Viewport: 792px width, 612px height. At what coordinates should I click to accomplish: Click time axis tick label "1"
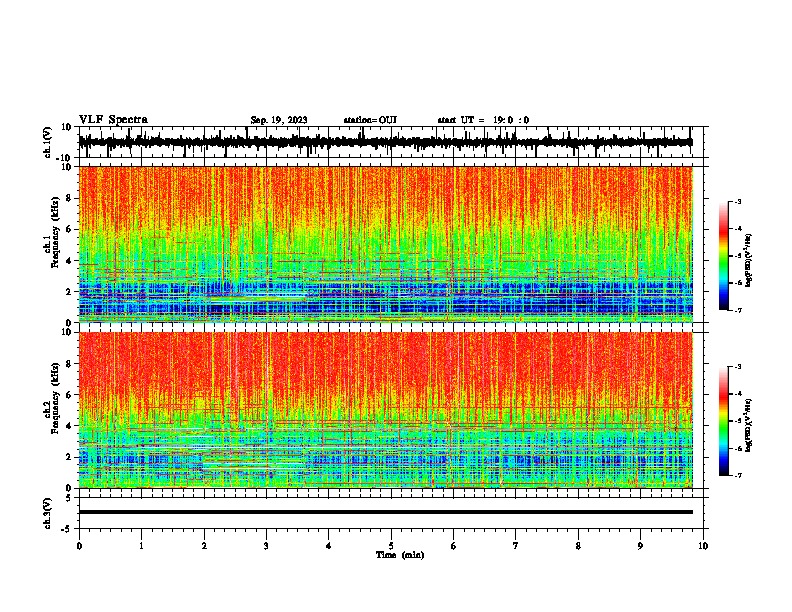coord(141,546)
